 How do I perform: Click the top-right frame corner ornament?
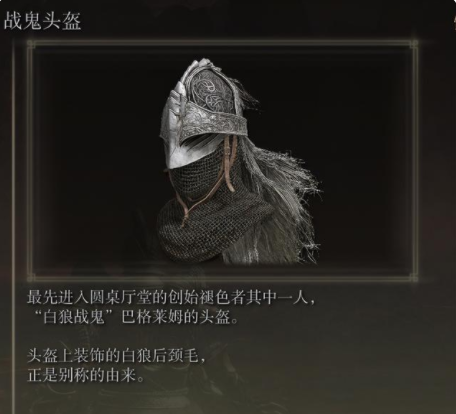pyautogui.click(x=415, y=44)
